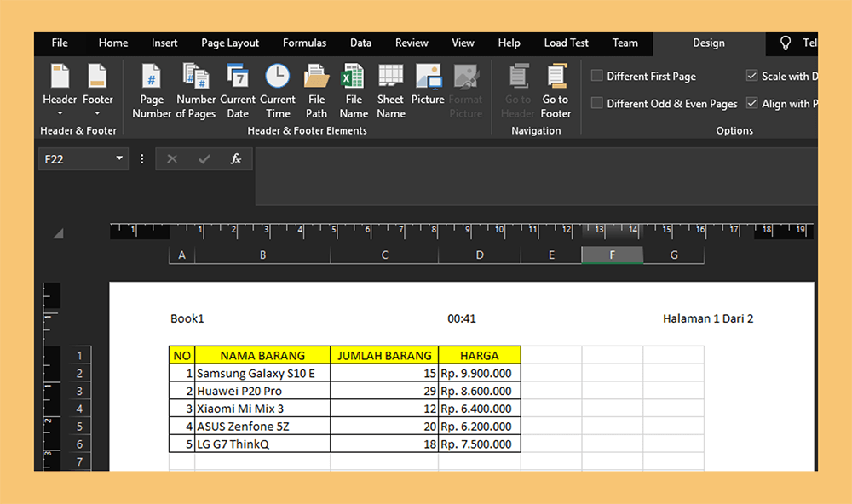Click the formula bar enter checkmark
The width and height of the screenshot is (852, 504).
pyautogui.click(x=204, y=159)
